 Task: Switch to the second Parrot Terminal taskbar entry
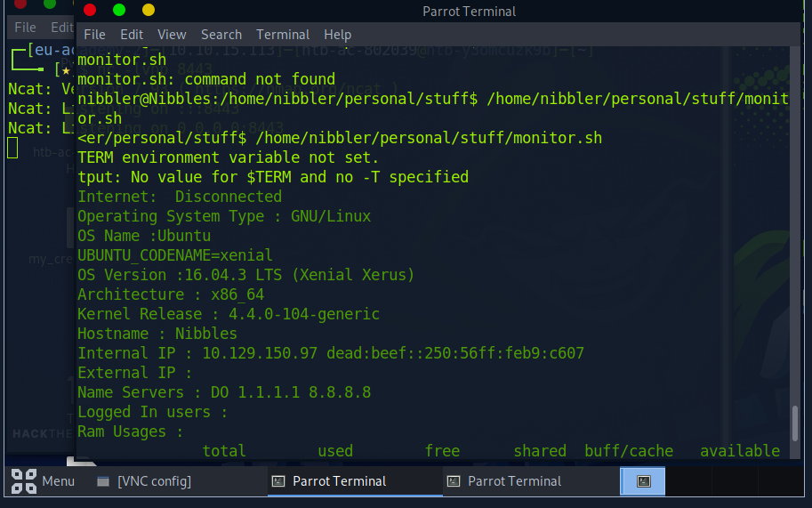pyautogui.click(x=514, y=481)
